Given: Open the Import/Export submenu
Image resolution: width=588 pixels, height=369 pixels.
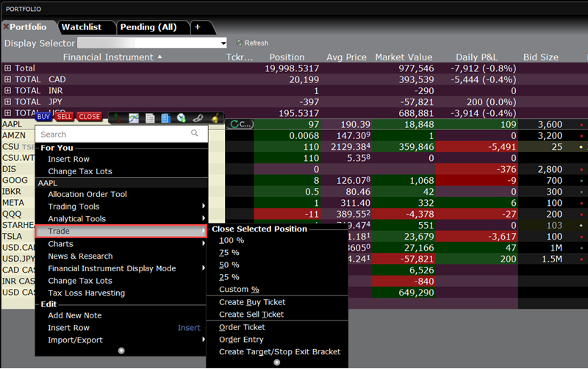Looking at the screenshot, I should coord(121,340).
